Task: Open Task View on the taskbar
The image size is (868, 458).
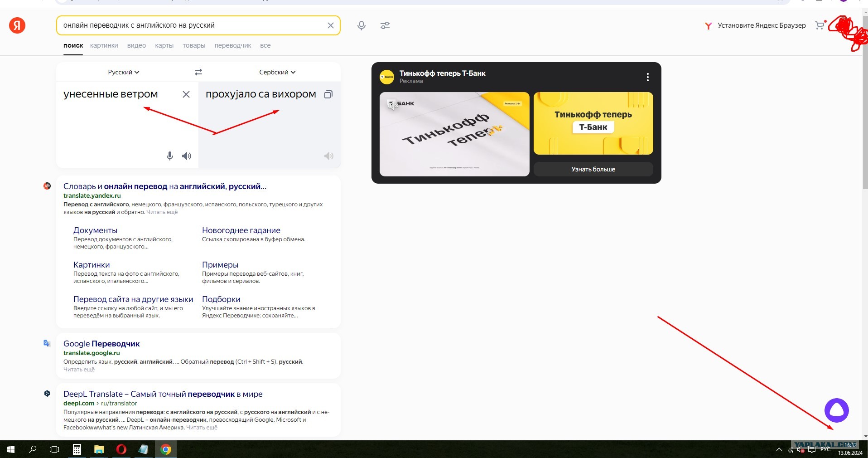Action: click(54, 449)
